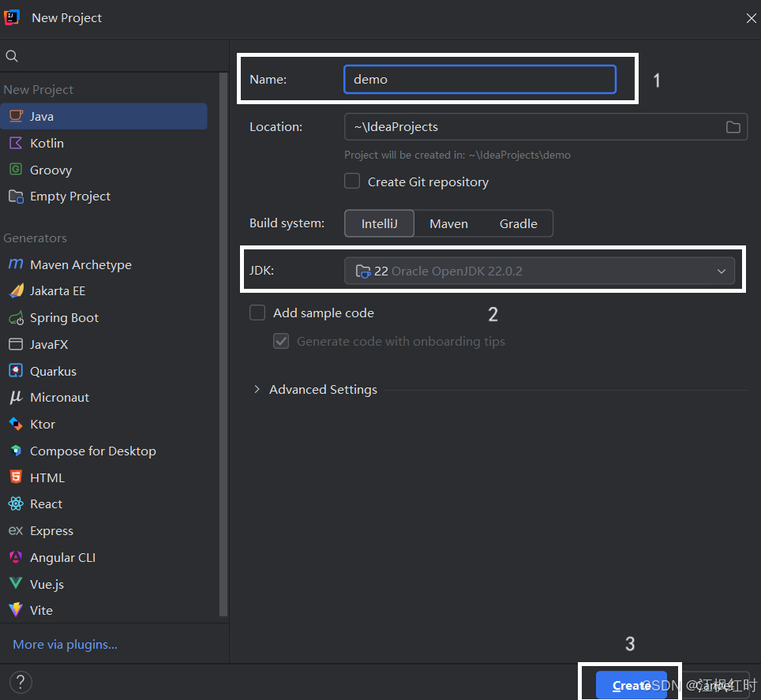Choose Groovy project type
The image size is (761, 700).
pos(104,170)
